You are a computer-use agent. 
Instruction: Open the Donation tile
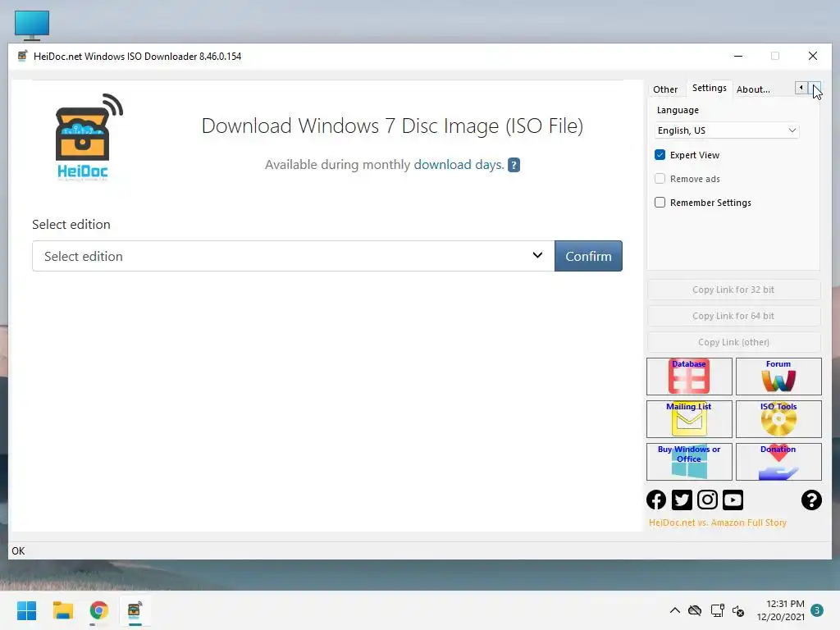click(x=778, y=461)
